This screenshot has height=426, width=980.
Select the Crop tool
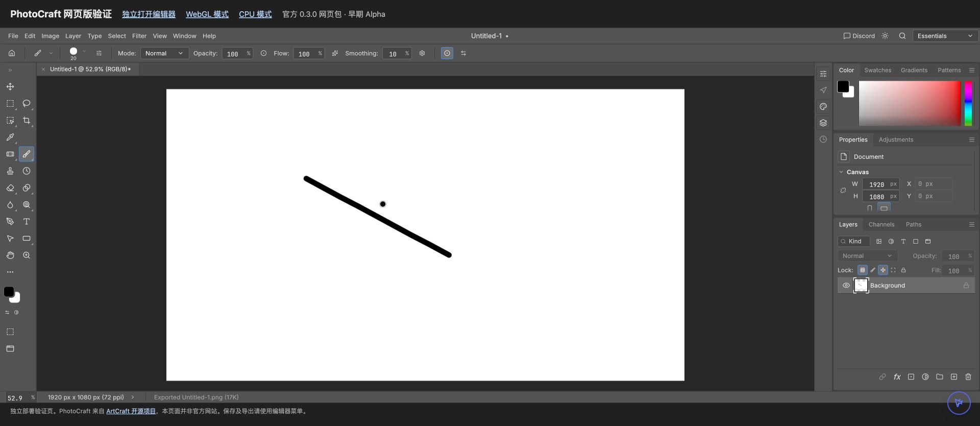coord(27,121)
